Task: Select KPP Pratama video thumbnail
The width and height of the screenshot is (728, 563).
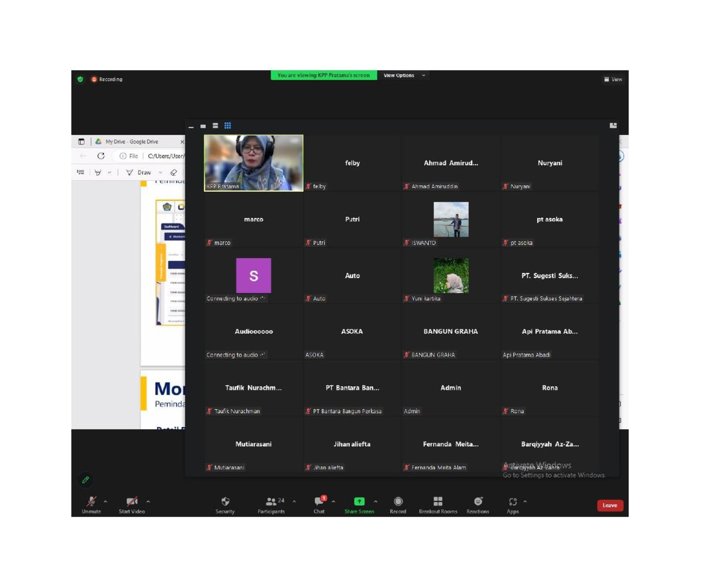Action: (x=254, y=163)
